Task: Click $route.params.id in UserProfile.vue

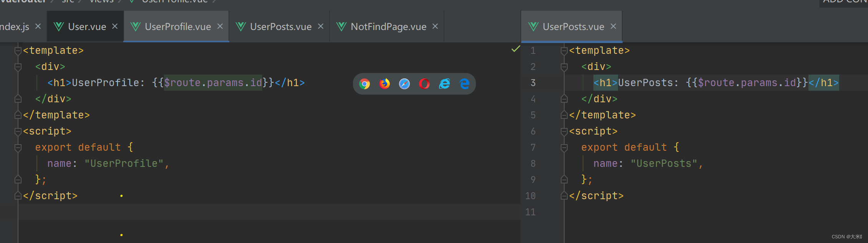Action: 213,83
